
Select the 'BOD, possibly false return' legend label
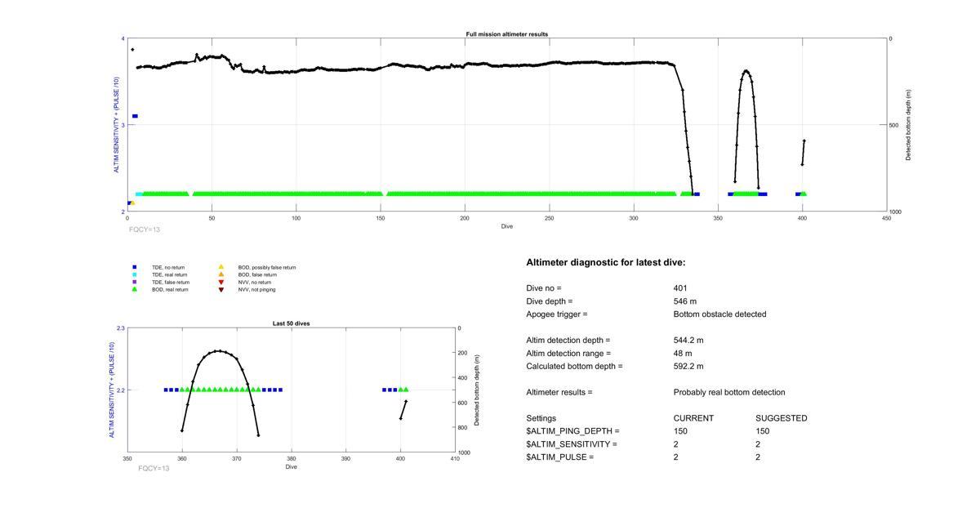coord(267,267)
